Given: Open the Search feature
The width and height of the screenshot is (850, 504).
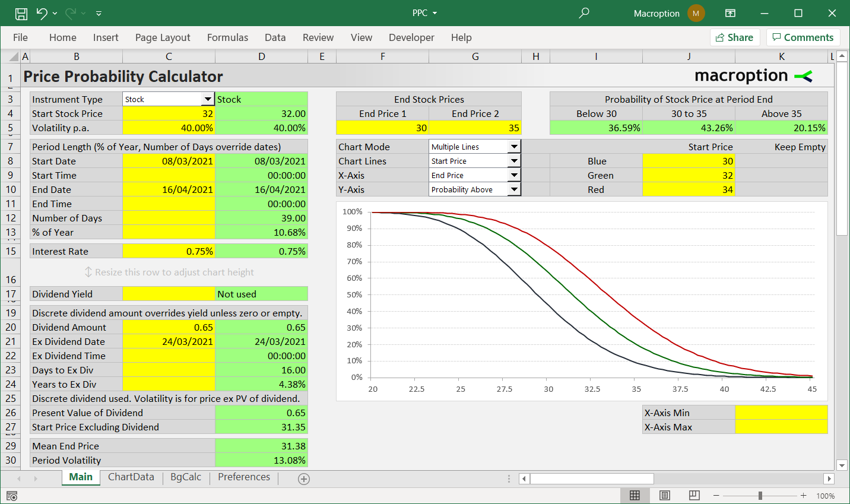Looking at the screenshot, I should pyautogui.click(x=583, y=12).
